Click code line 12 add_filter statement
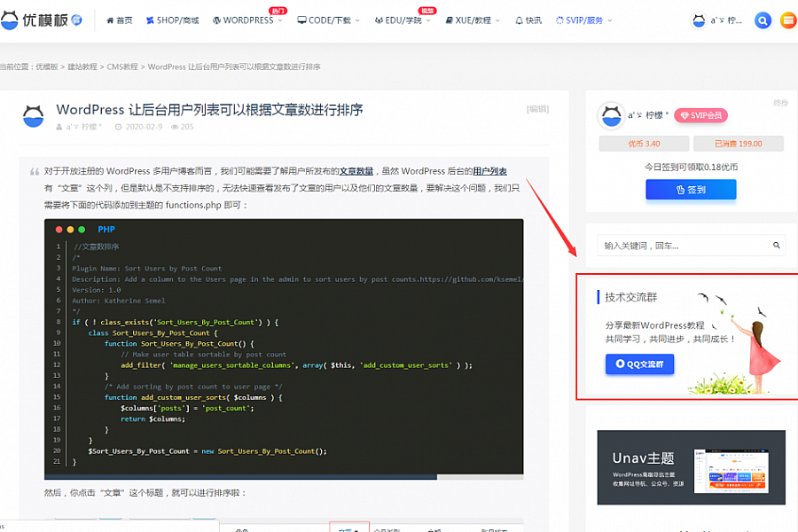Screen dimensions: 798x532 pyautogui.click(x=296, y=365)
